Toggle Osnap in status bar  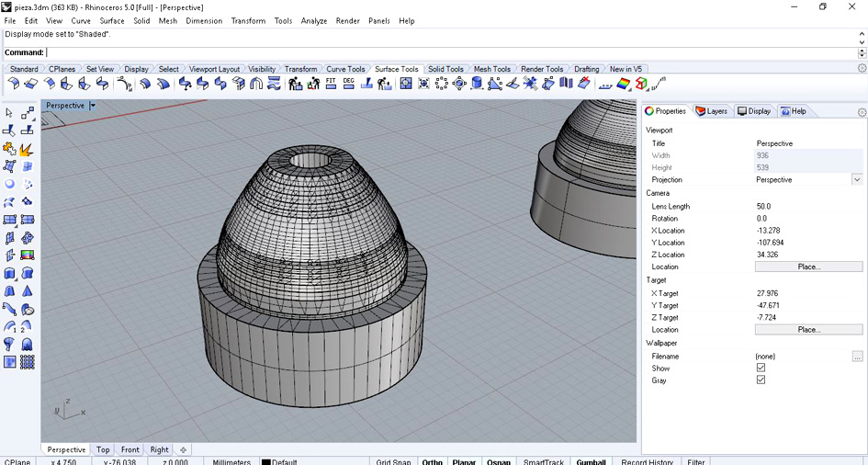[x=499, y=461]
